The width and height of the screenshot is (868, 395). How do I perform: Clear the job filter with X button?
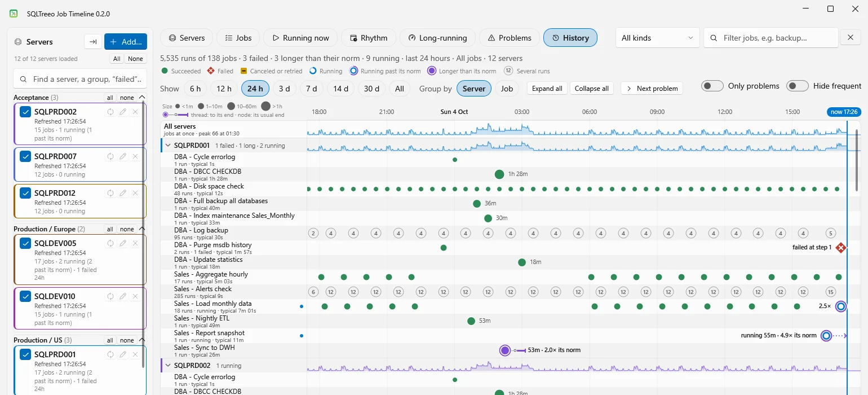click(851, 38)
